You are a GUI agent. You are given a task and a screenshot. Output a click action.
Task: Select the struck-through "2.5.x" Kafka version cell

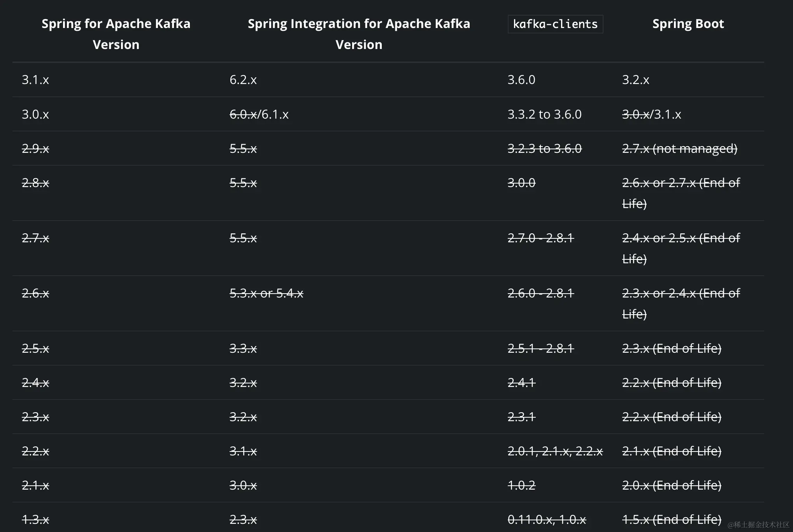(x=35, y=348)
